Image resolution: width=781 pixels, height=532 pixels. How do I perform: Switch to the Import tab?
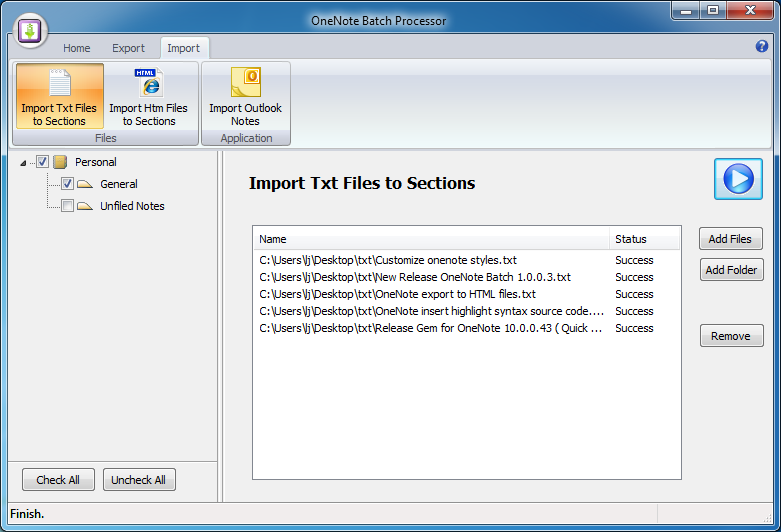(183, 48)
